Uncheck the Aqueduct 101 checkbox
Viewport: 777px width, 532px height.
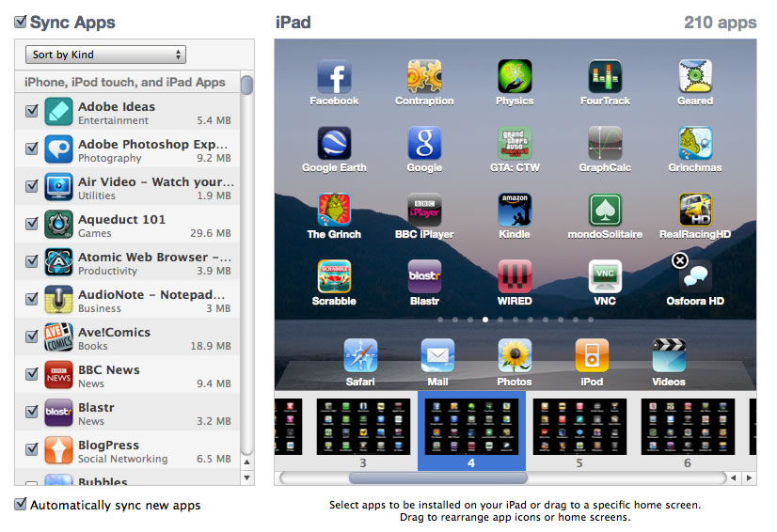click(32, 224)
